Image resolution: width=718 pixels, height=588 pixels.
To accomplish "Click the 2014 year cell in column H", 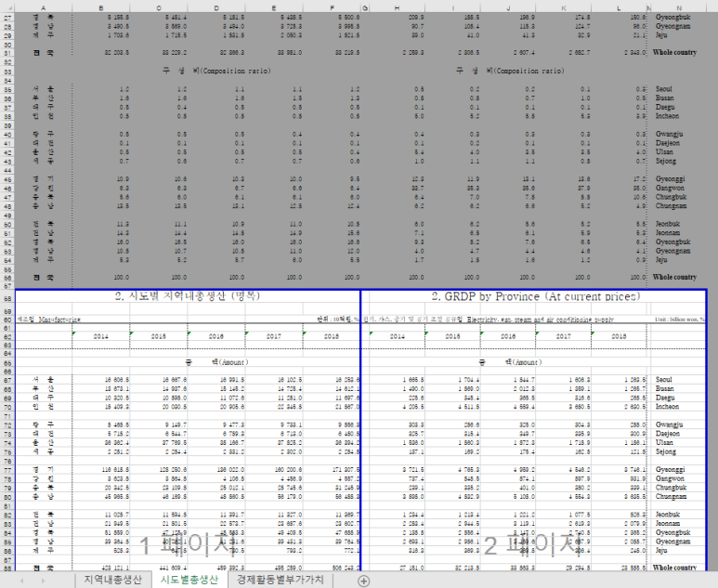I will click(x=397, y=336).
